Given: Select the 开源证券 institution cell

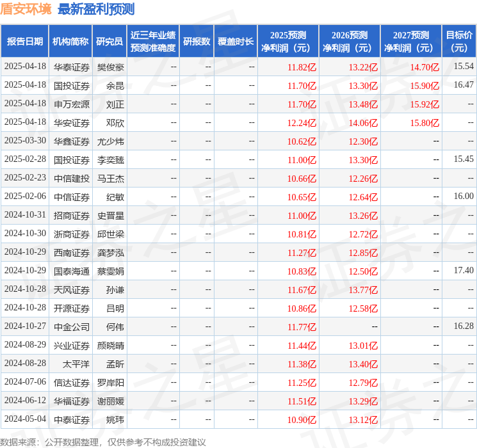Looking at the screenshot, I should coord(72,308).
